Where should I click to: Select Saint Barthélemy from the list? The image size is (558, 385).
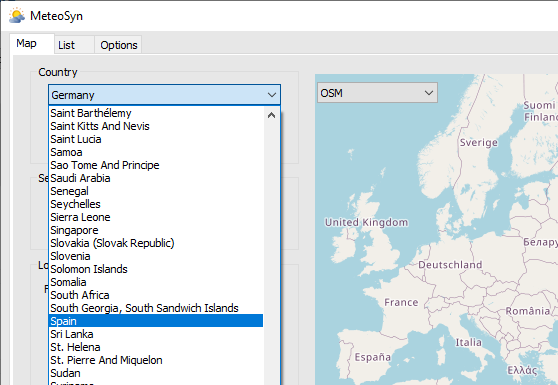click(x=156, y=113)
